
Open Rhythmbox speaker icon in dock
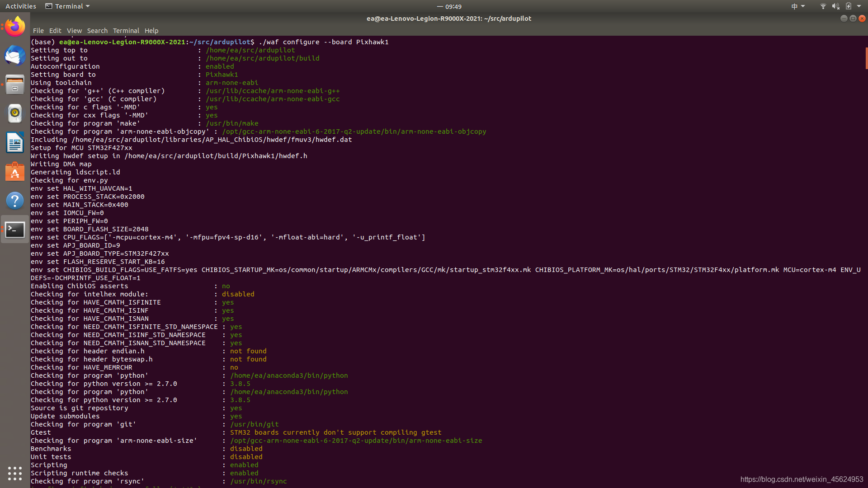coord(15,113)
